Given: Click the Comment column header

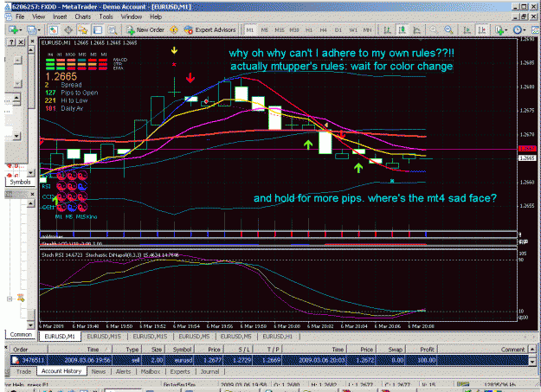Looking at the screenshot, I should pyautogui.click(x=483, y=350).
